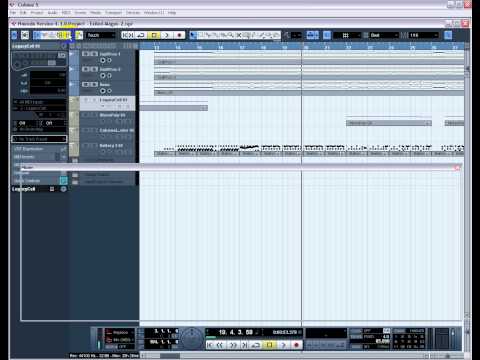Select the Battery 3 01 track
The height and width of the screenshot is (360, 480).
[107, 150]
